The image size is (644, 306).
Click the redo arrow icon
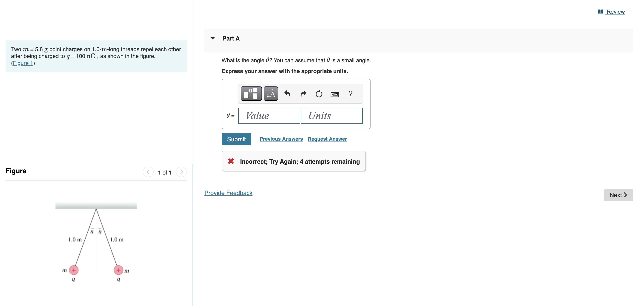pyautogui.click(x=303, y=94)
